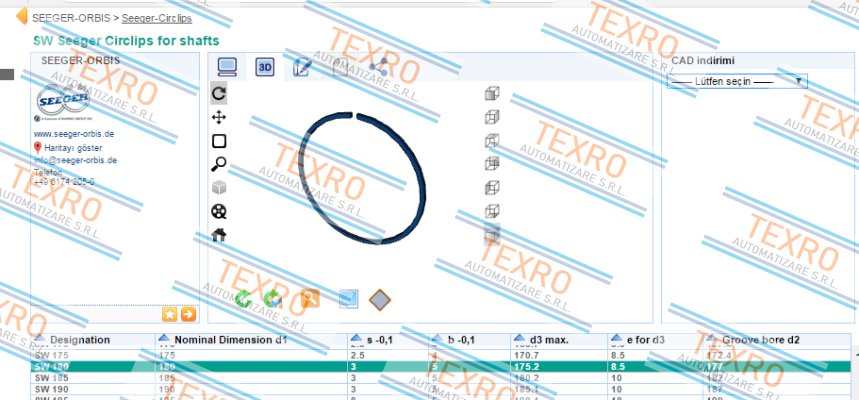859x400 pixels.
Task: Reset view with the home icon
Action: [x=219, y=235]
